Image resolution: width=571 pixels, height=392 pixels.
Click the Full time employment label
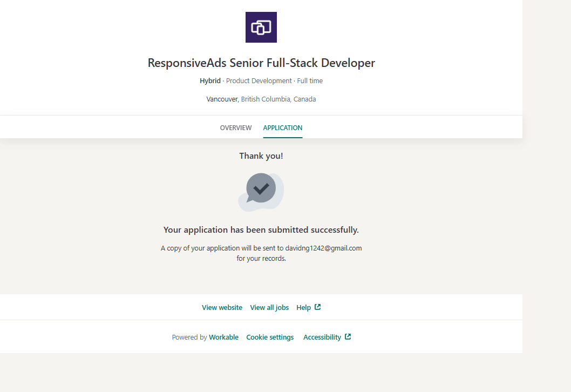[x=310, y=81]
